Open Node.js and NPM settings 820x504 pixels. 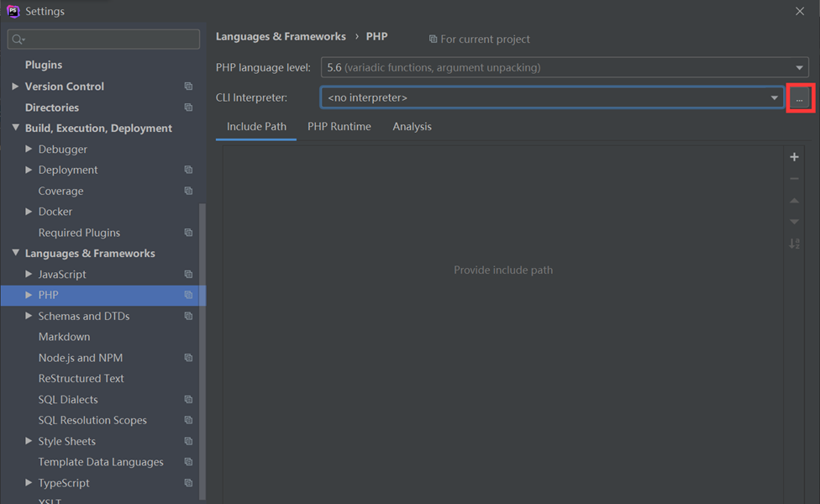point(80,358)
